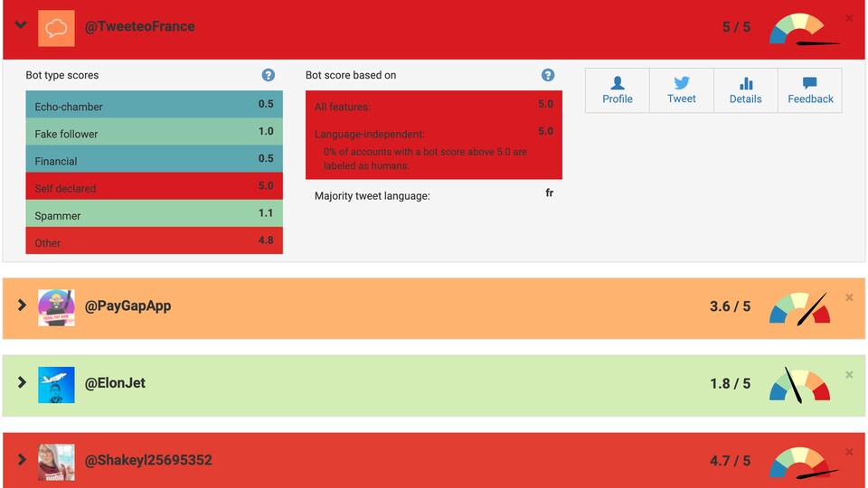The width and height of the screenshot is (868, 488).
Task: Click the @Shakeyl25695352 score gauge
Action: pyautogui.click(x=803, y=463)
